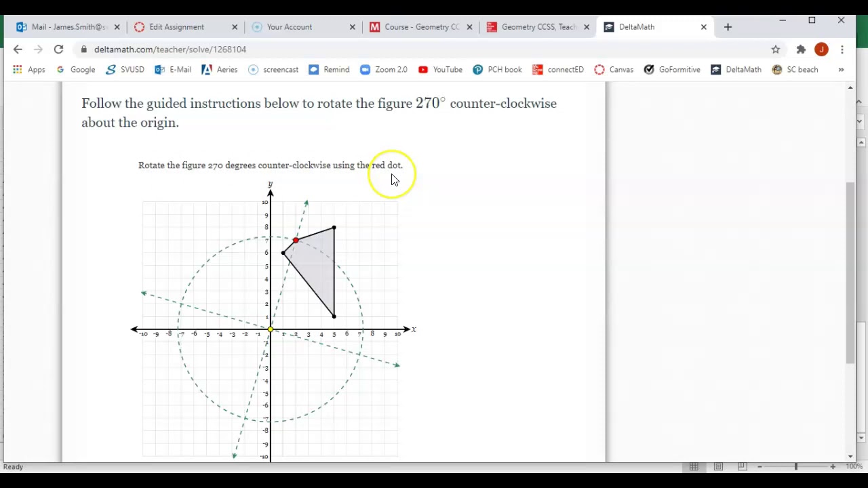This screenshot has height=488, width=868.
Task: Open the DeltaMath bookmark
Action: [736, 70]
